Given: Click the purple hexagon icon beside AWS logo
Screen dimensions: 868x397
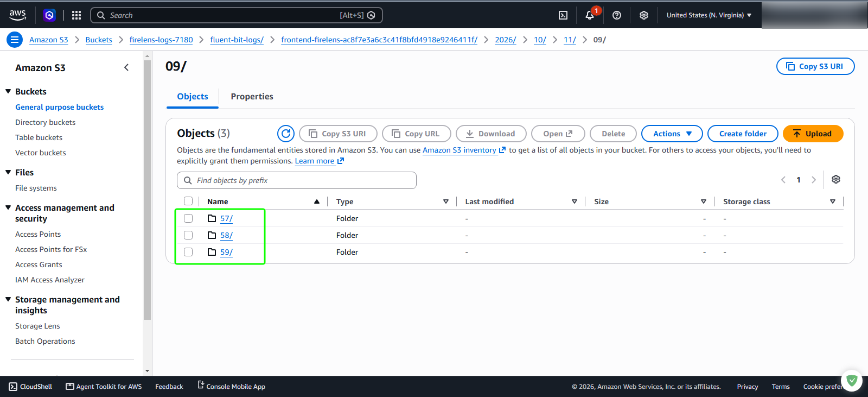Looking at the screenshot, I should [49, 15].
